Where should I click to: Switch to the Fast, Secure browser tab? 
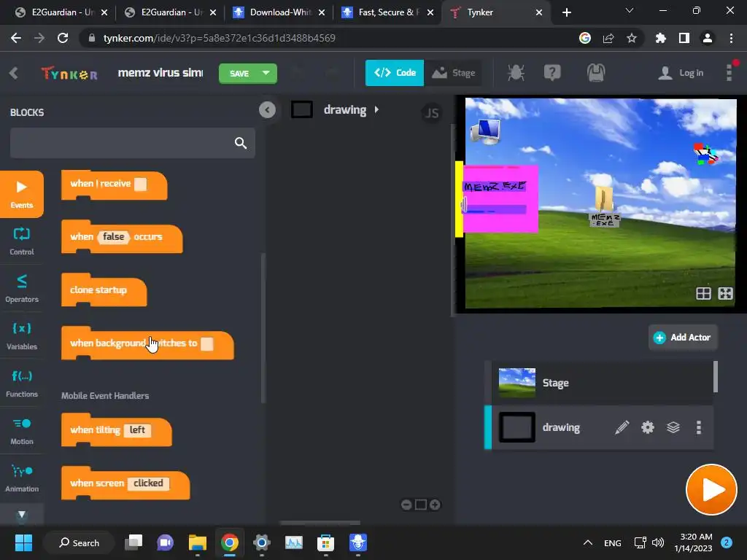(388, 12)
